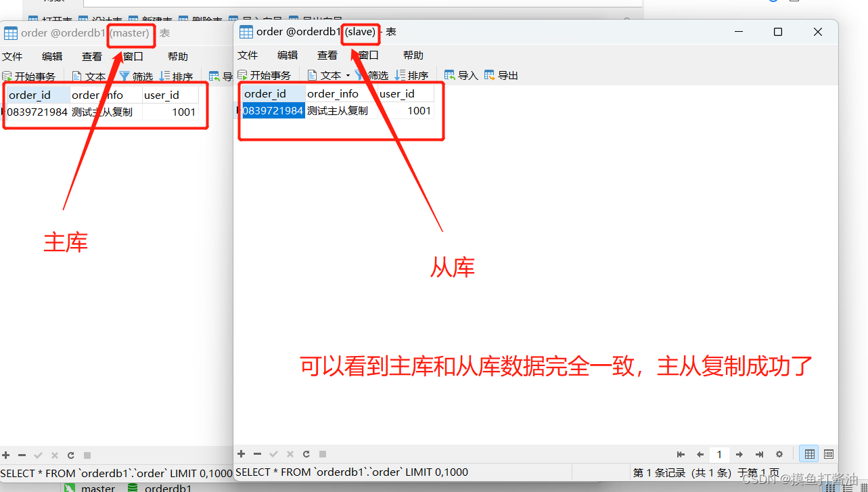Click order_info column header in slave window
The height and width of the screenshot is (492, 868).
(341, 93)
